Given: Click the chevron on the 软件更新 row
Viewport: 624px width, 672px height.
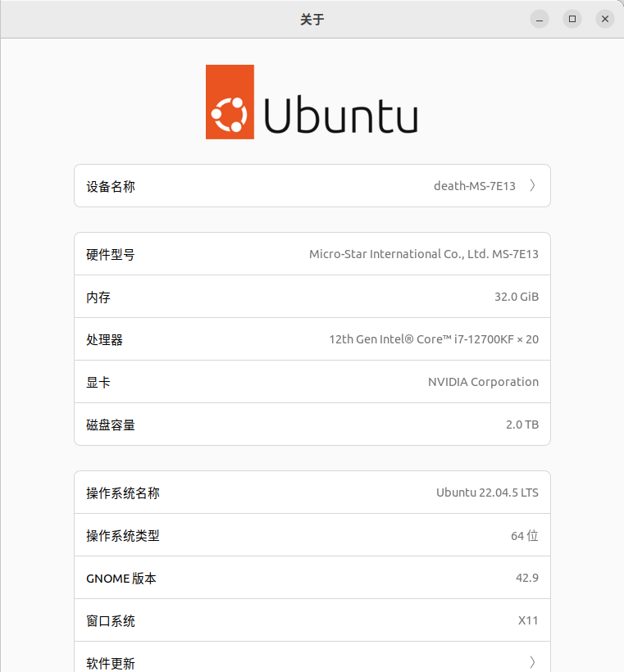Looking at the screenshot, I should click(532, 662).
